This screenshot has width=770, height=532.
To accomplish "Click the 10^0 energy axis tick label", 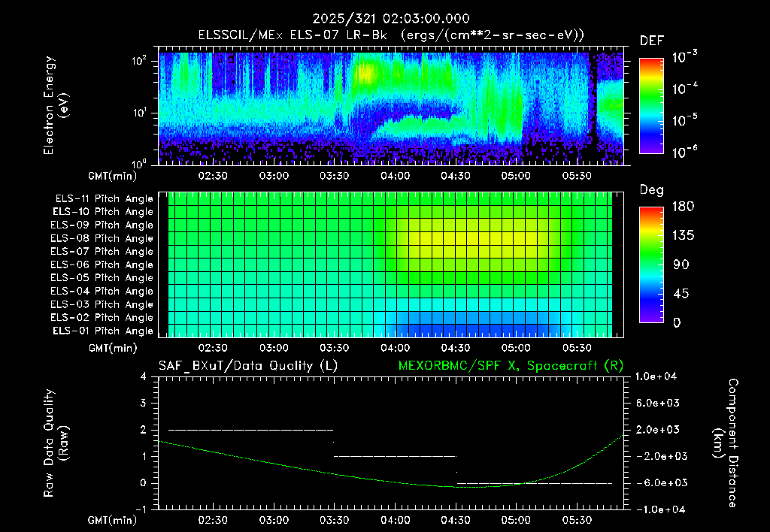I will coord(139,163).
